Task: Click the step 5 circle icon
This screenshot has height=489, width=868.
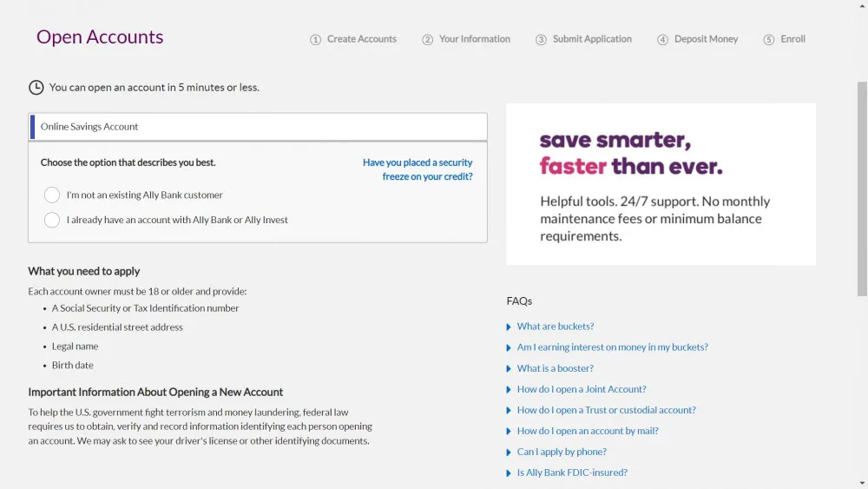Action: pos(769,40)
